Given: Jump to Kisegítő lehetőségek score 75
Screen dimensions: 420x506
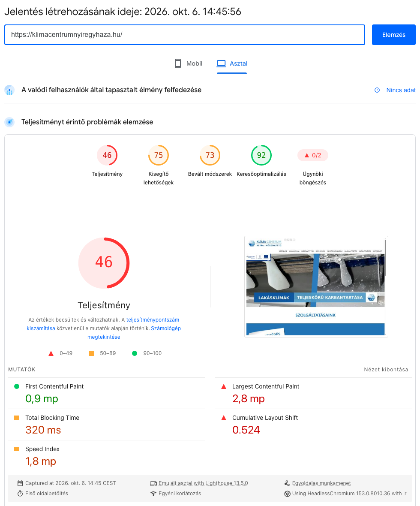Looking at the screenshot, I should [x=159, y=155].
